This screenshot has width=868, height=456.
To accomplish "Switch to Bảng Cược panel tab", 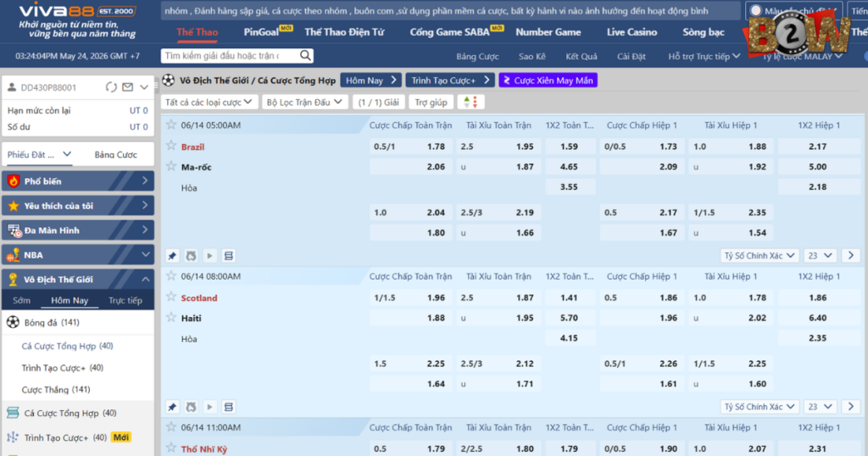I will [x=115, y=154].
